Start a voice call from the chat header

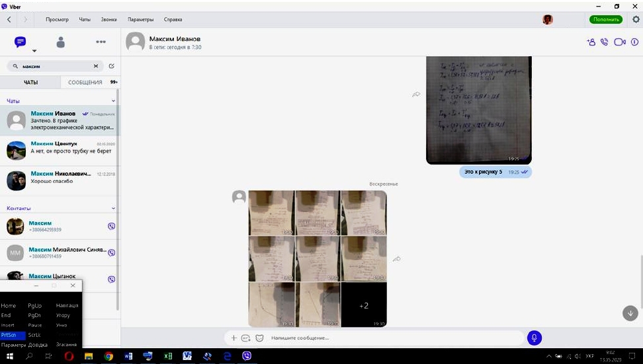(604, 42)
